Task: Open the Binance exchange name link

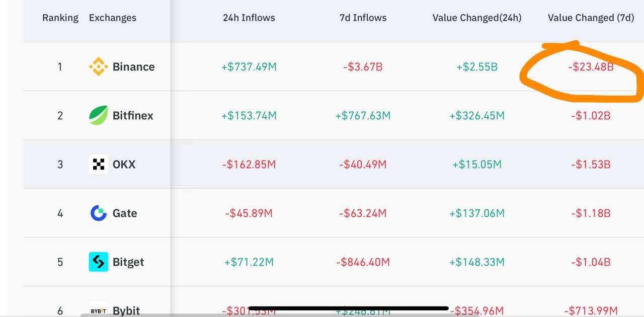Action: point(133,66)
